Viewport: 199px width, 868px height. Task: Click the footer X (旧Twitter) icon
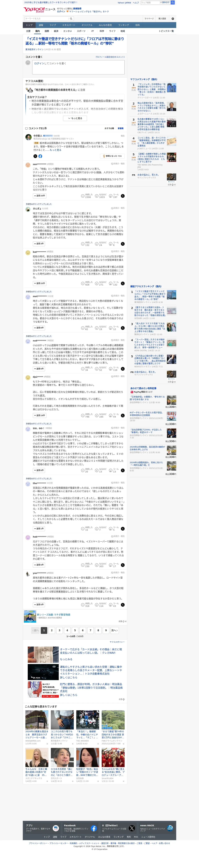pos(132,828)
